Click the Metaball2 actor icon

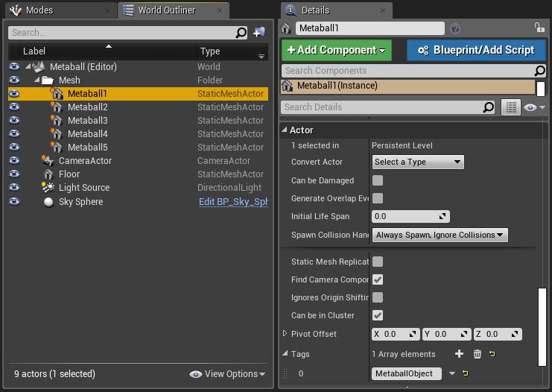(x=56, y=107)
